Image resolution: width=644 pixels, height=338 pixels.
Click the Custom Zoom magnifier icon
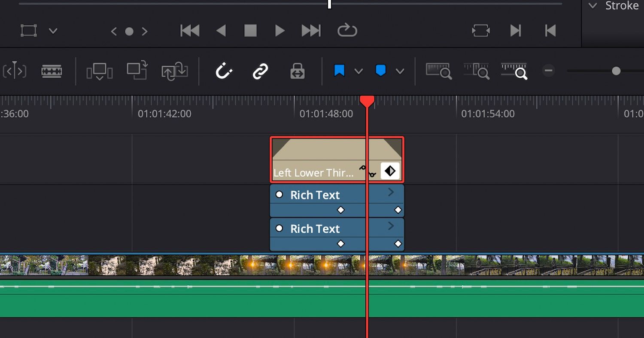(x=514, y=71)
